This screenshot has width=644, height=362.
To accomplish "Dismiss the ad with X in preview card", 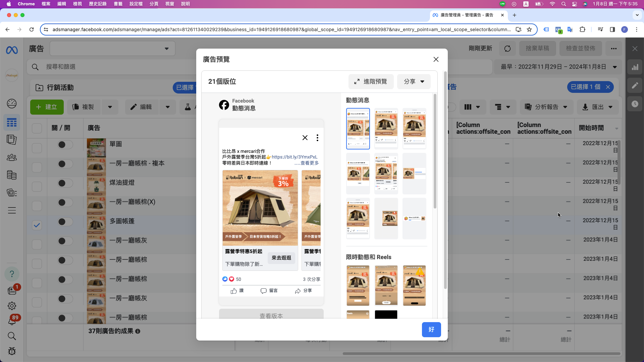I will coord(305,138).
